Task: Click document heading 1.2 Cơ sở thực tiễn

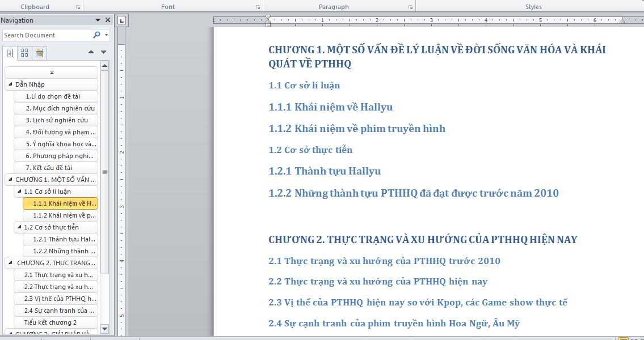Action: (x=310, y=150)
